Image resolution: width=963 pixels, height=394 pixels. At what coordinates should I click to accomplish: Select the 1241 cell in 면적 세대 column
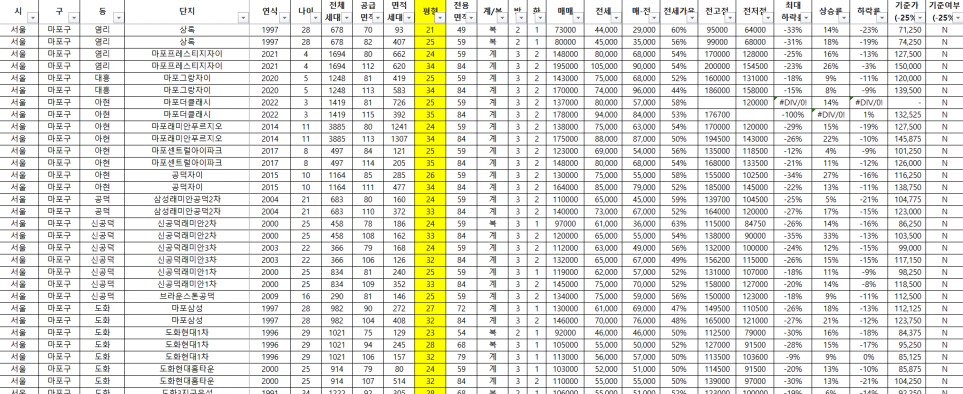pos(399,126)
